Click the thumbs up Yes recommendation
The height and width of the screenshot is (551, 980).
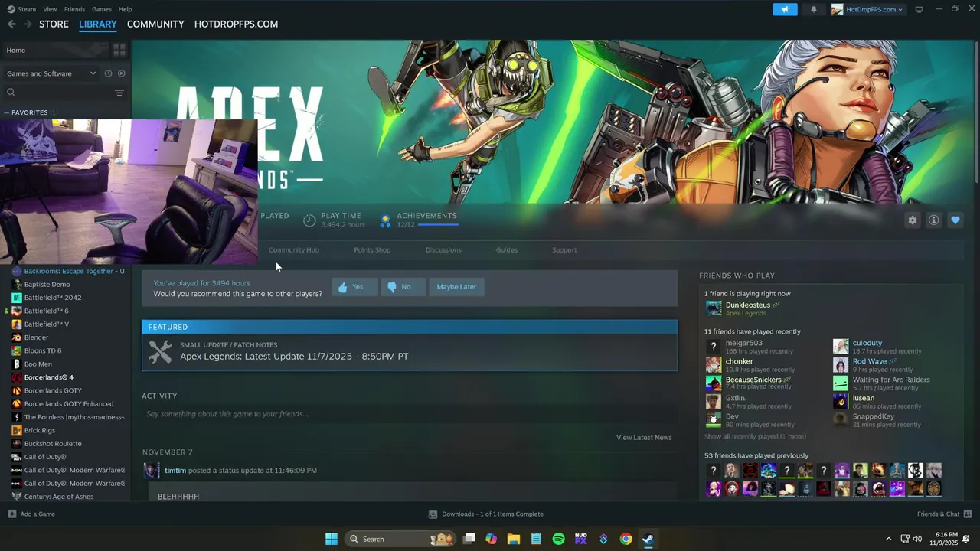tap(354, 287)
